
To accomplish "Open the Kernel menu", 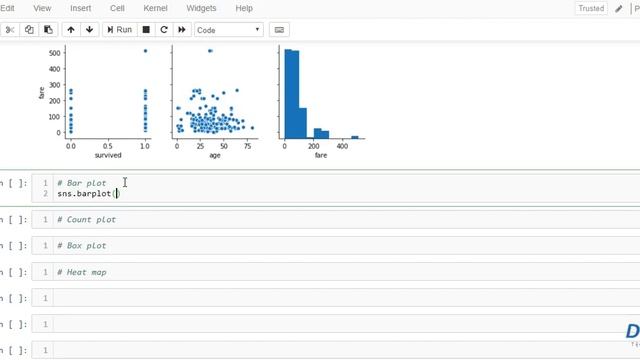I will tap(155, 8).
